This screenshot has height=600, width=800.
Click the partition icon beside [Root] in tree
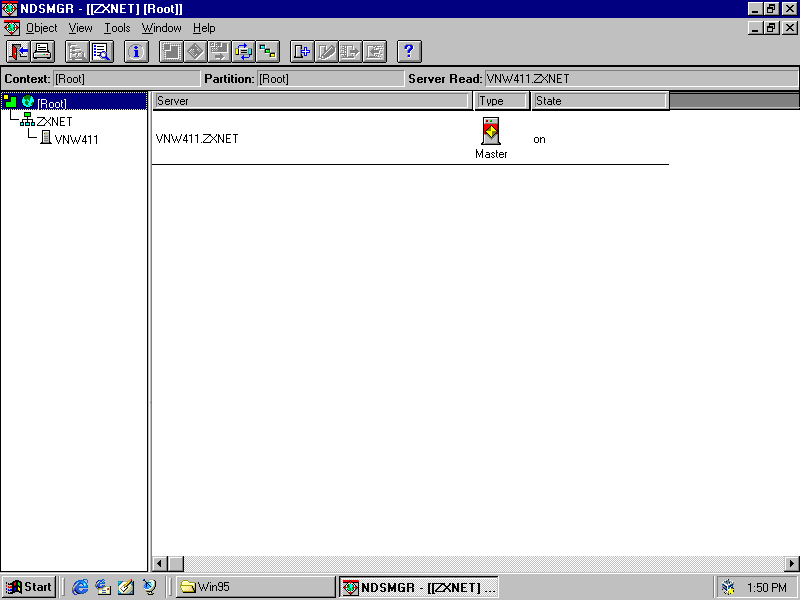[10, 102]
